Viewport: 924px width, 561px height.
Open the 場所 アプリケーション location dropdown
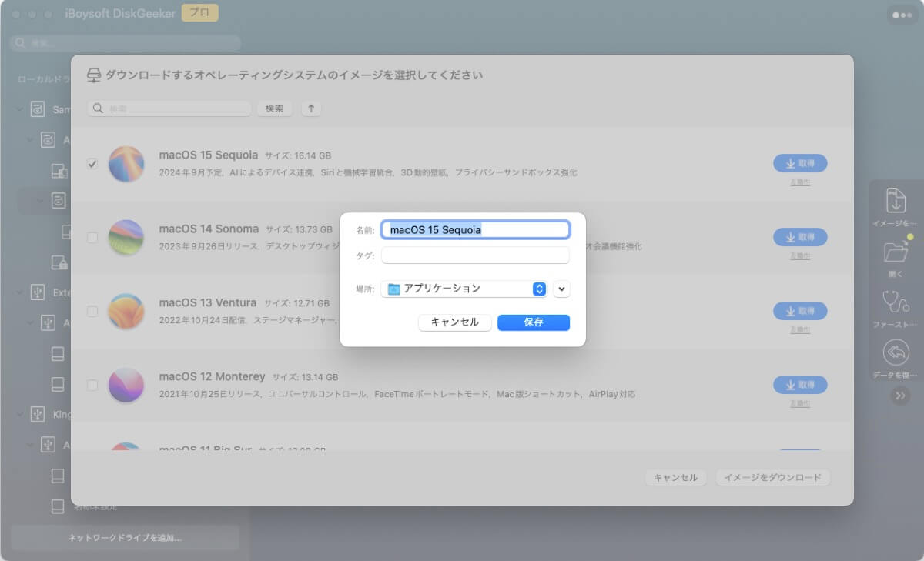pos(464,289)
